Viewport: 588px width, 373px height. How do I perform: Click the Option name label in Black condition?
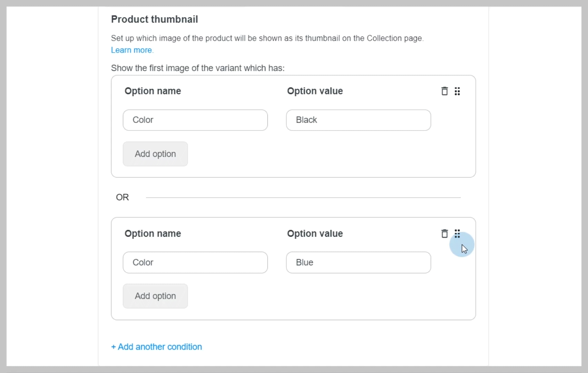pyautogui.click(x=153, y=91)
